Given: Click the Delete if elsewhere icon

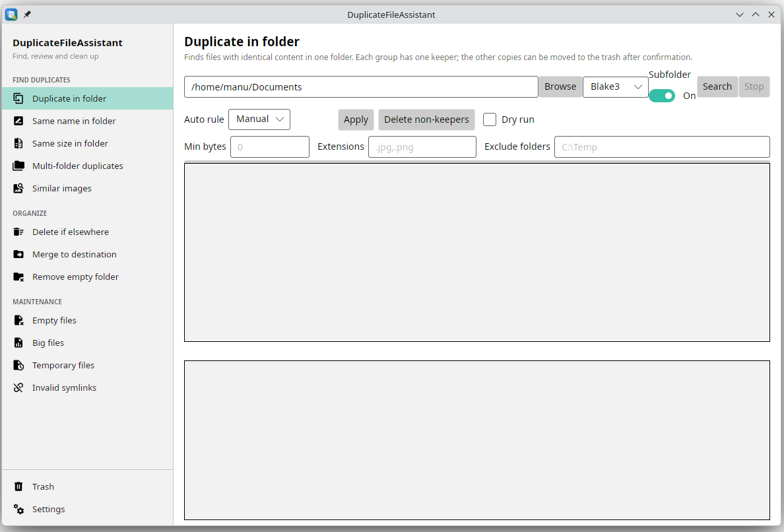Looking at the screenshot, I should coord(18,232).
